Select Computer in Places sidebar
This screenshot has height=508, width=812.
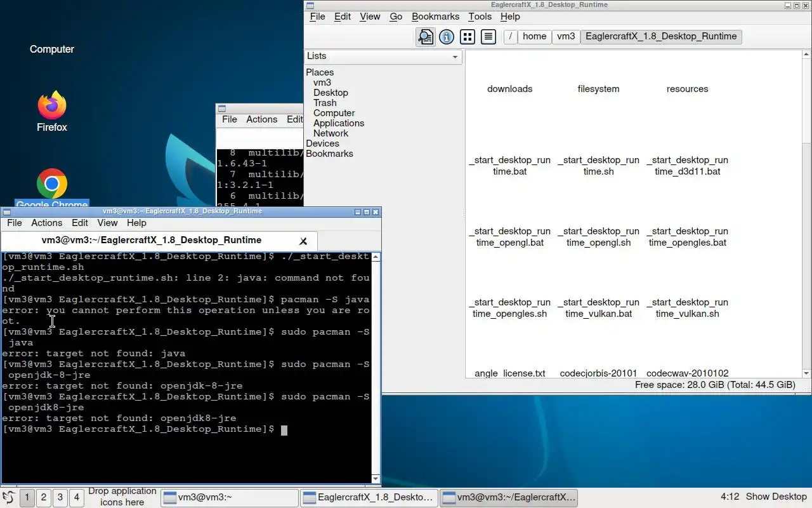334,113
